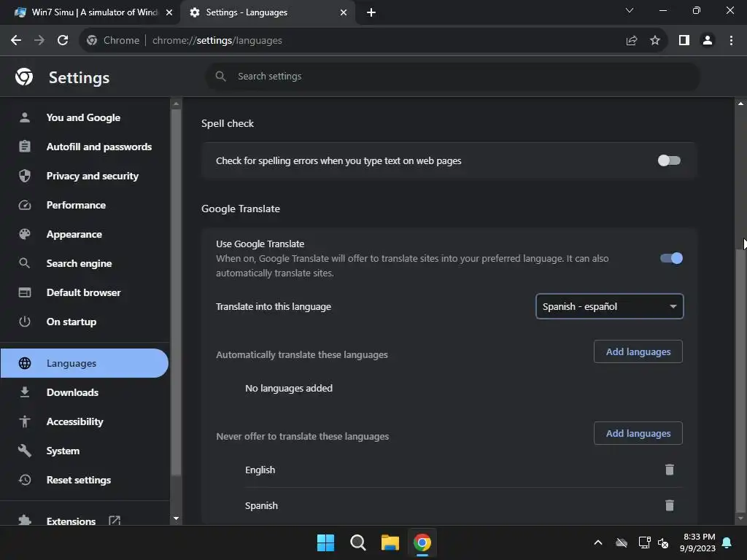Add languages to never offer translate
The image size is (747, 560).
tap(638, 433)
